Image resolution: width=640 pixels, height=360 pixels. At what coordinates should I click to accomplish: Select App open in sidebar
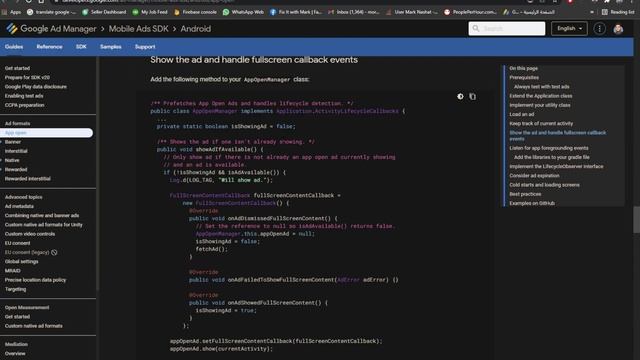tap(47, 133)
